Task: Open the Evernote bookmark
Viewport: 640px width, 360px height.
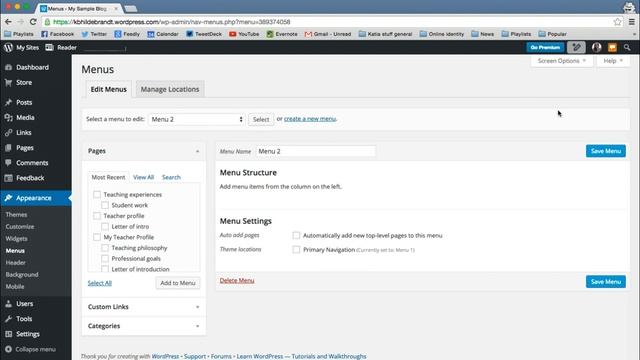Action: tap(282, 34)
